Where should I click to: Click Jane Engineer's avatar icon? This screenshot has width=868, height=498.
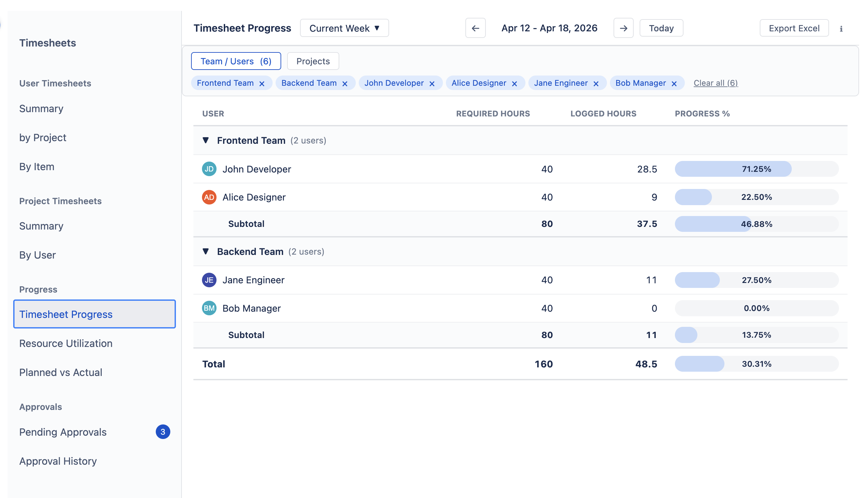point(209,280)
